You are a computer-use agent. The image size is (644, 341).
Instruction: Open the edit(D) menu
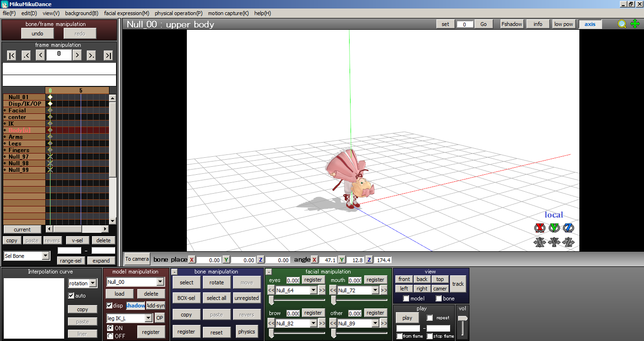29,13
